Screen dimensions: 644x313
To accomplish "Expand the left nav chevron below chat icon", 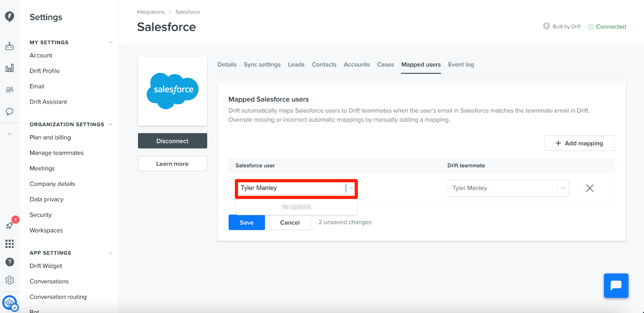I will [10, 134].
